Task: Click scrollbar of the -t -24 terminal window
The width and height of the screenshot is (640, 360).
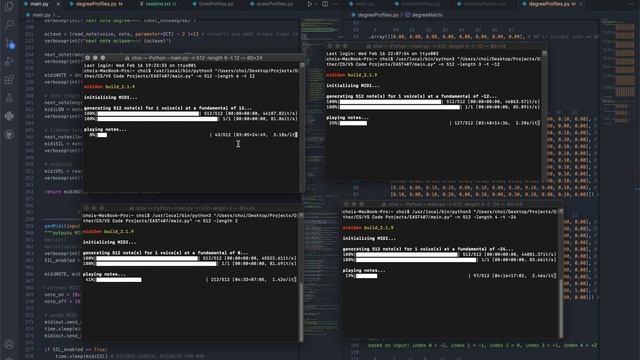Action: click(x=561, y=273)
